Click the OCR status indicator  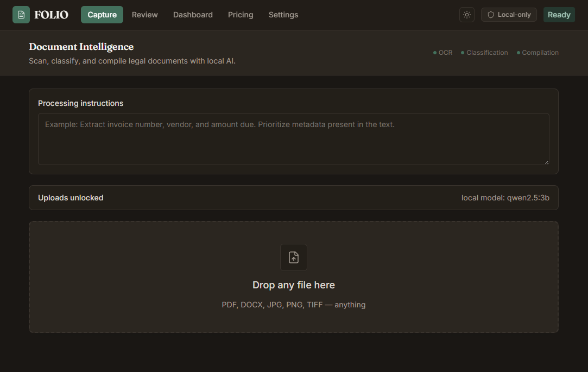click(x=443, y=53)
